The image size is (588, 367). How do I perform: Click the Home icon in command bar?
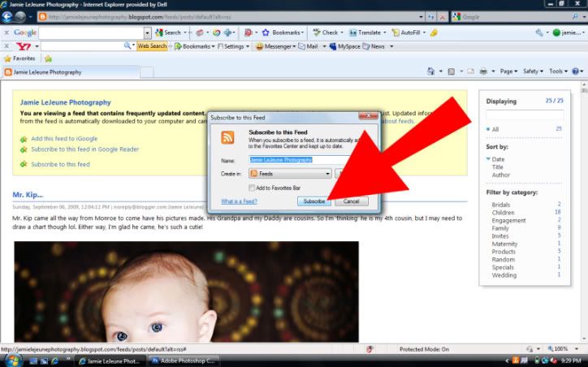(x=431, y=71)
